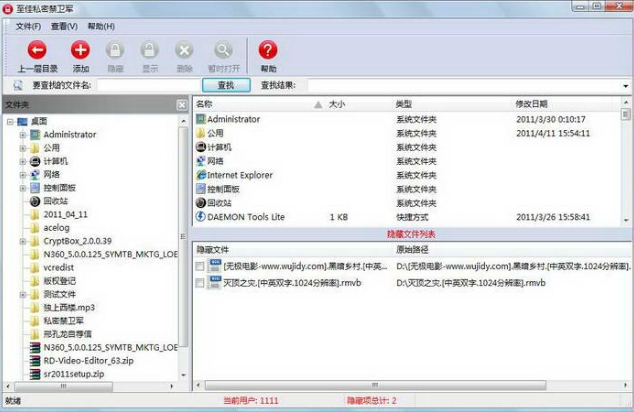The image size is (634, 412).
Task: Click the 灭顶之灾 rmvb file icon
Action: [214, 282]
